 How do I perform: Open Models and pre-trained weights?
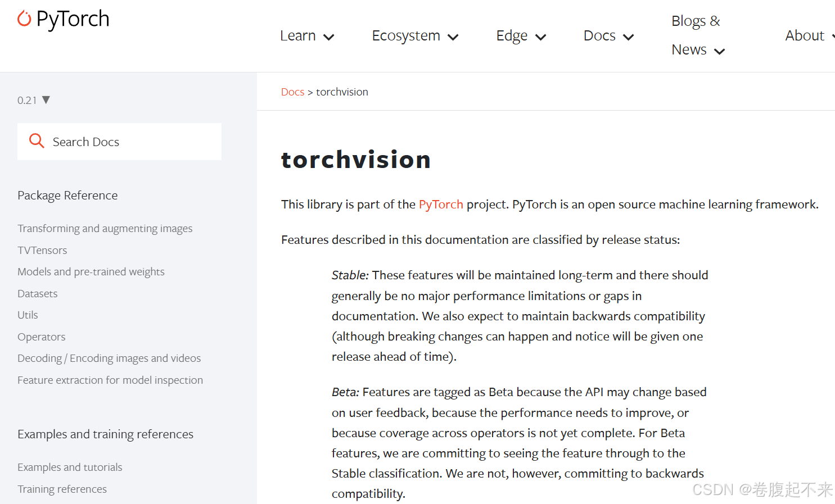pos(91,271)
